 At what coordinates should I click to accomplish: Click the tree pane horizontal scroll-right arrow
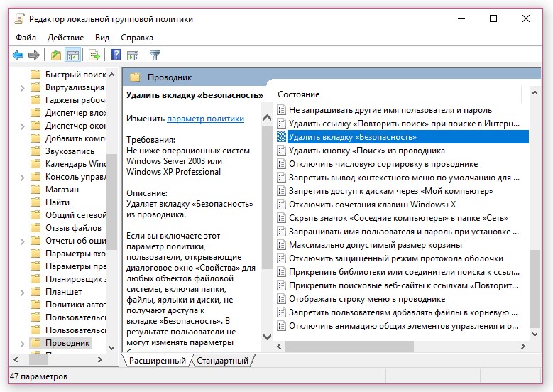click(x=100, y=359)
